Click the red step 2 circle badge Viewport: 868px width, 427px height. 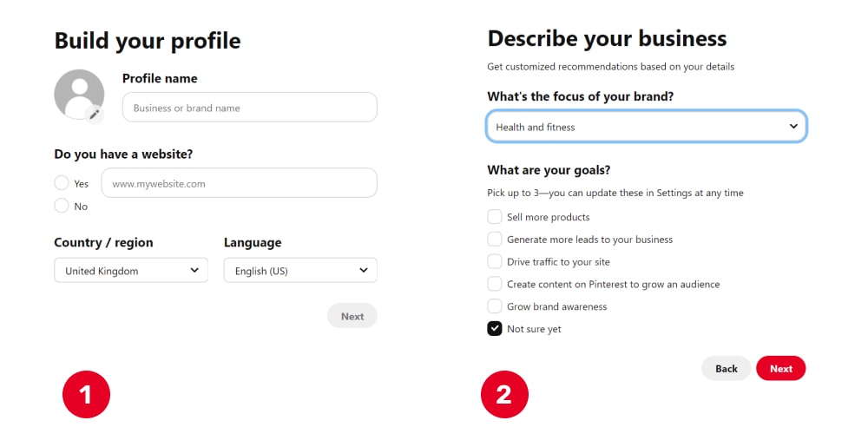[504, 394]
